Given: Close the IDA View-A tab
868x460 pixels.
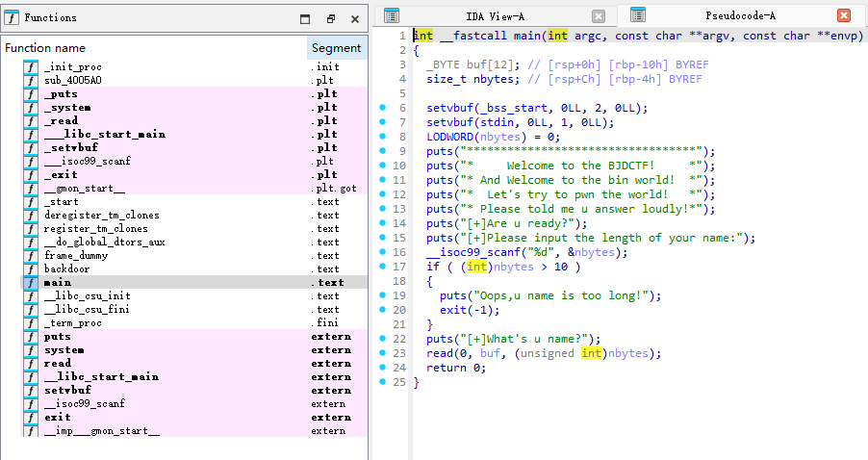Looking at the screenshot, I should [x=599, y=16].
